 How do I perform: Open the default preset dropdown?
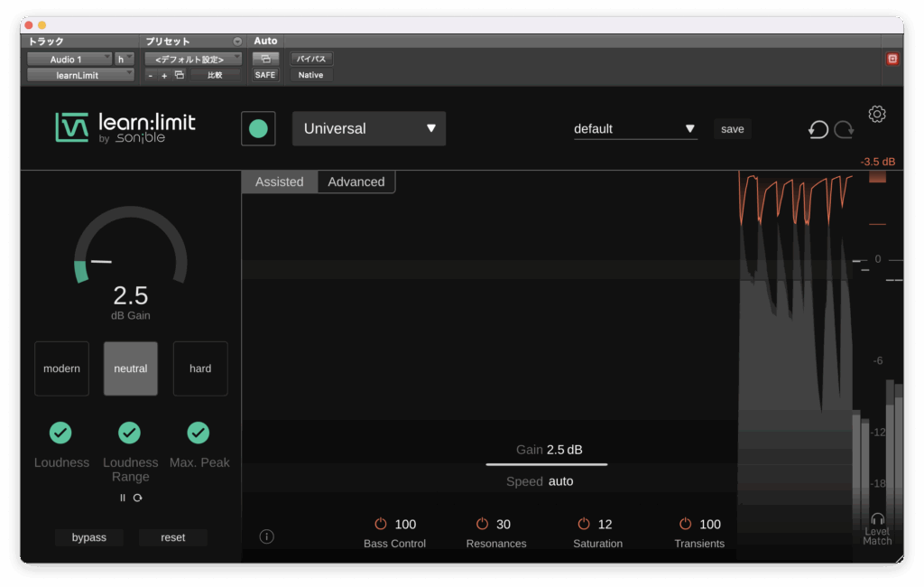[x=635, y=129]
